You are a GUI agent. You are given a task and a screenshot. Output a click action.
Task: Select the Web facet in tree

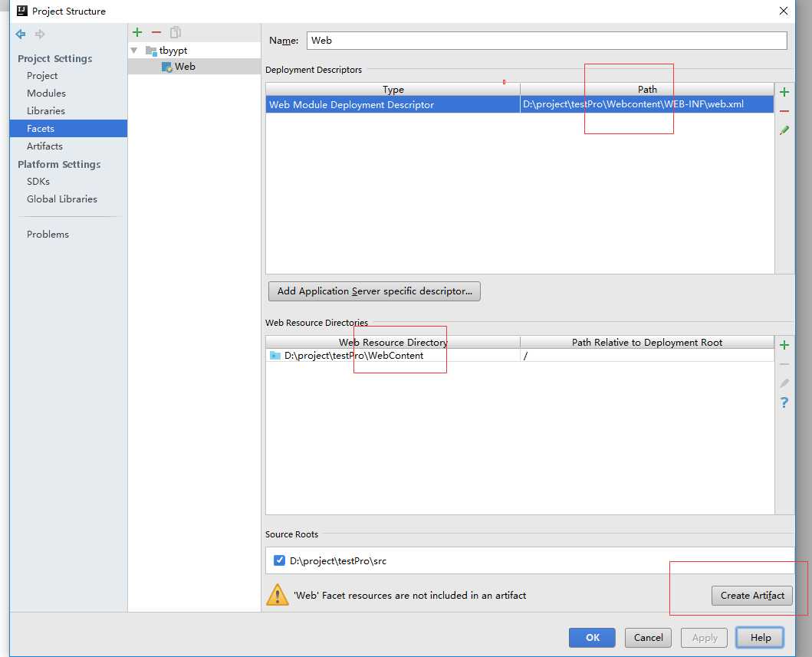[x=194, y=66]
